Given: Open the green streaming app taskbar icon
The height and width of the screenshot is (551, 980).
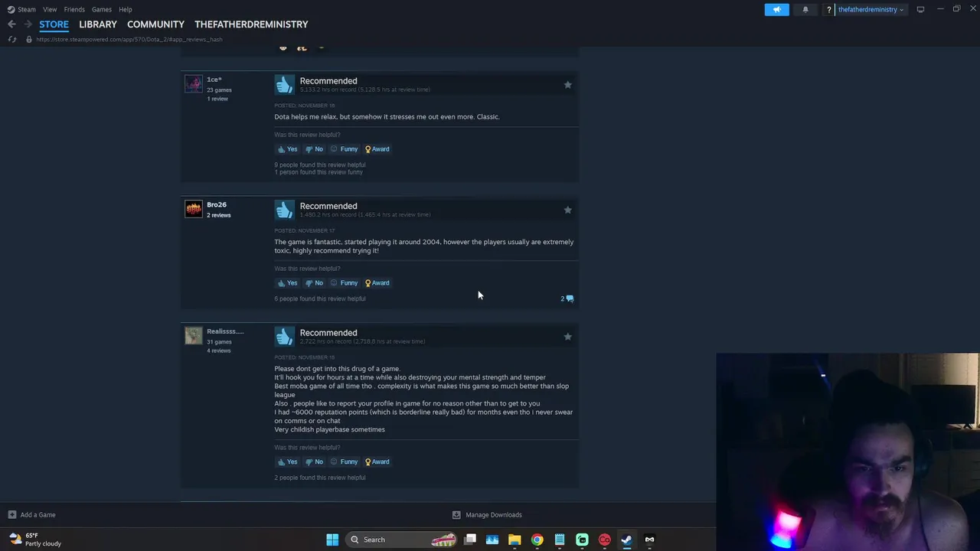Looking at the screenshot, I should 582,540.
